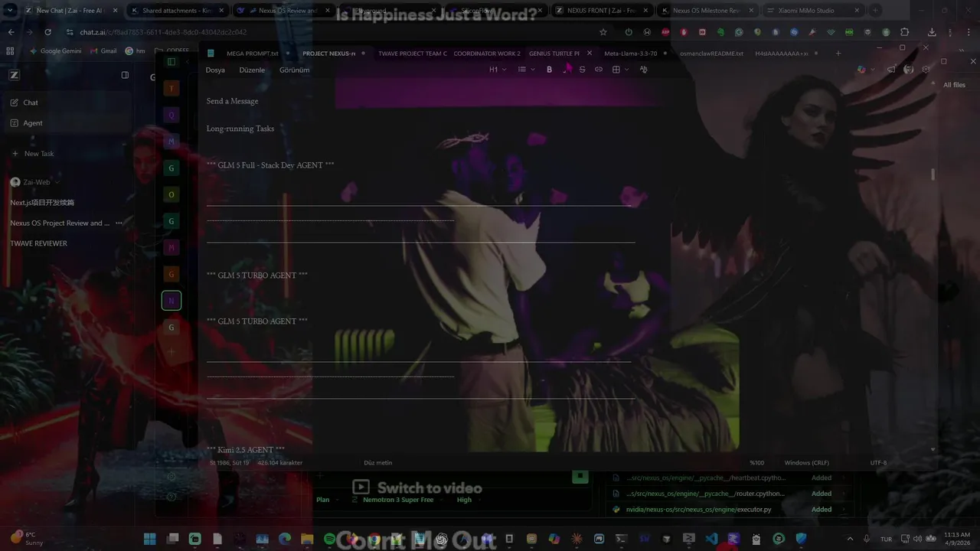Open browser downloads icon
This screenshot has width=980, height=551.
click(x=932, y=32)
